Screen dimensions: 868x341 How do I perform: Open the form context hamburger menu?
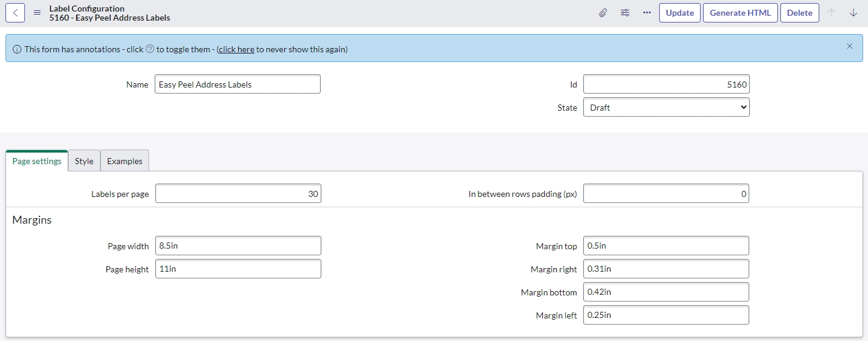37,13
